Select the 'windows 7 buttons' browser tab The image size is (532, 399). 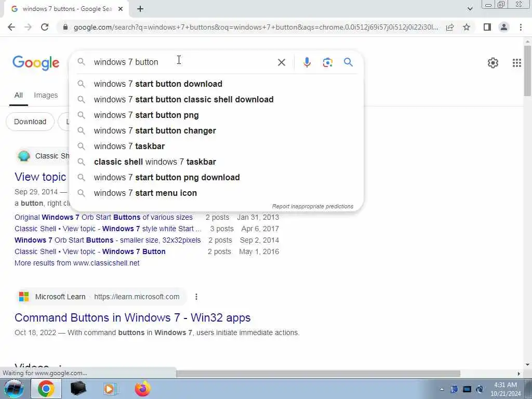66,9
